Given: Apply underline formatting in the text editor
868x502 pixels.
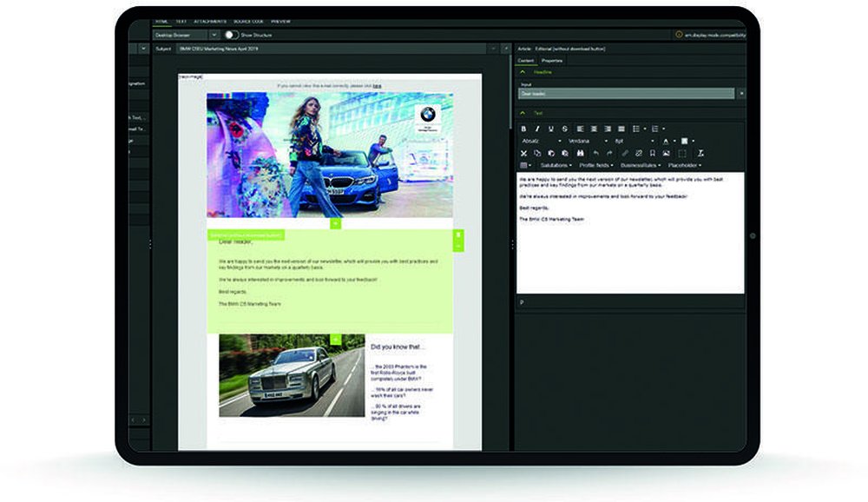Looking at the screenshot, I should point(551,129).
